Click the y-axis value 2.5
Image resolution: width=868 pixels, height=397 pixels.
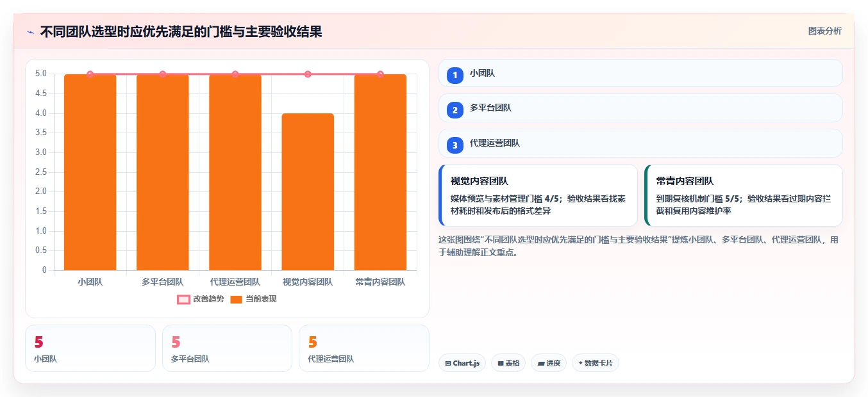pyautogui.click(x=41, y=172)
